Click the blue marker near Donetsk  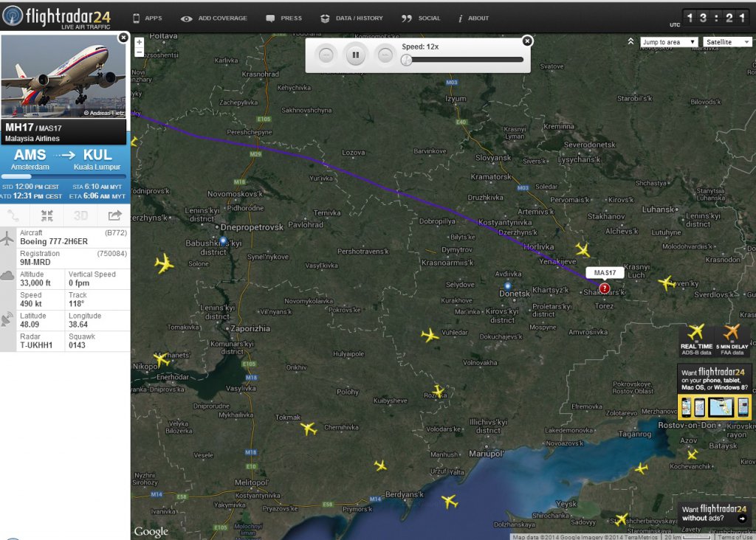(507, 285)
